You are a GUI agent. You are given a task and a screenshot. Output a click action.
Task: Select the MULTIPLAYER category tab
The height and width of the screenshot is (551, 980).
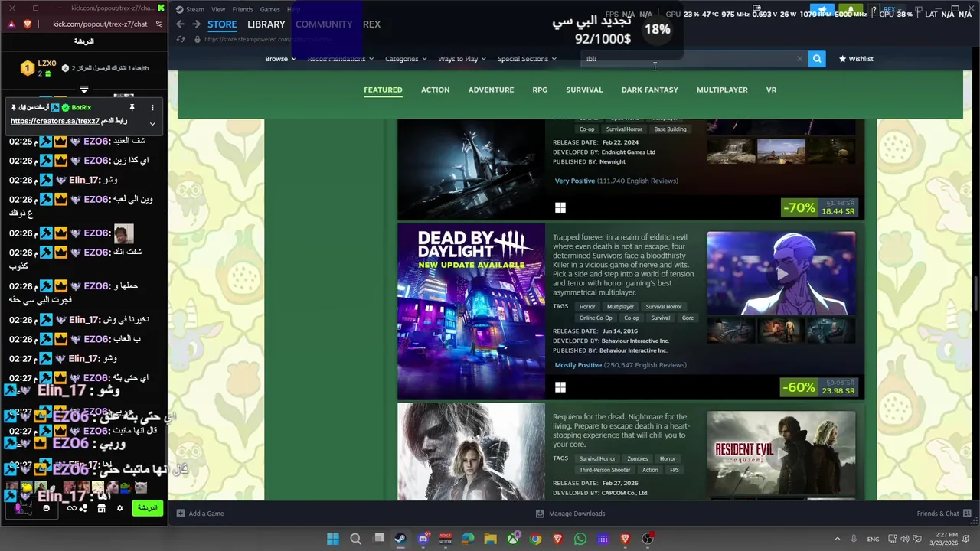click(x=722, y=90)
